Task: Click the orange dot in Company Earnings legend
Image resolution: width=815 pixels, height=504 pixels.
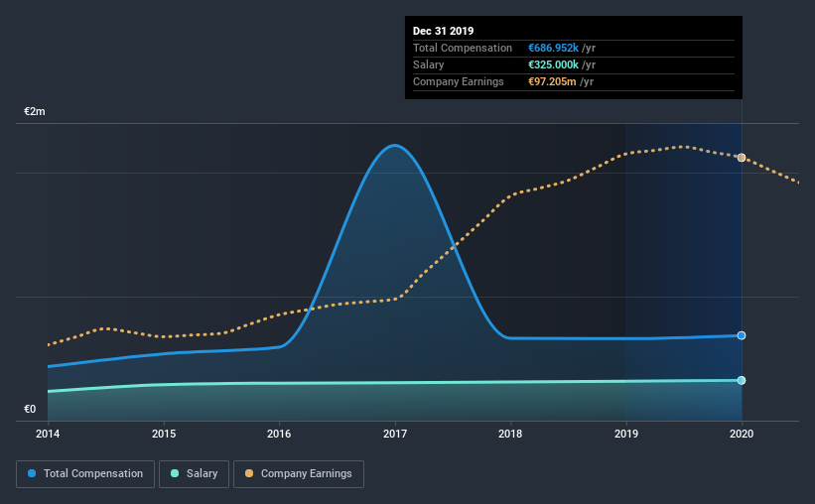Action: pyautogui.click(x=249, y=473)
